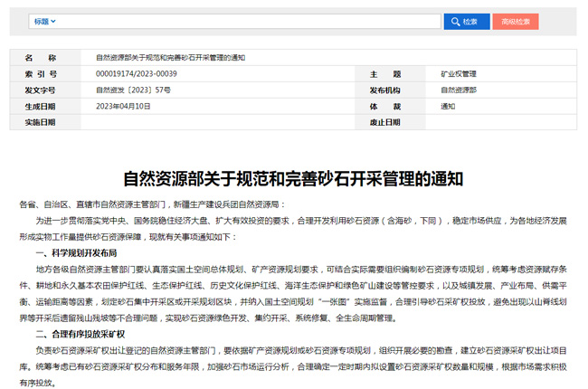Viewport: 588px width, 389px height.
Task: Open the 标题 search type dropdown
Action: (44, 21)
